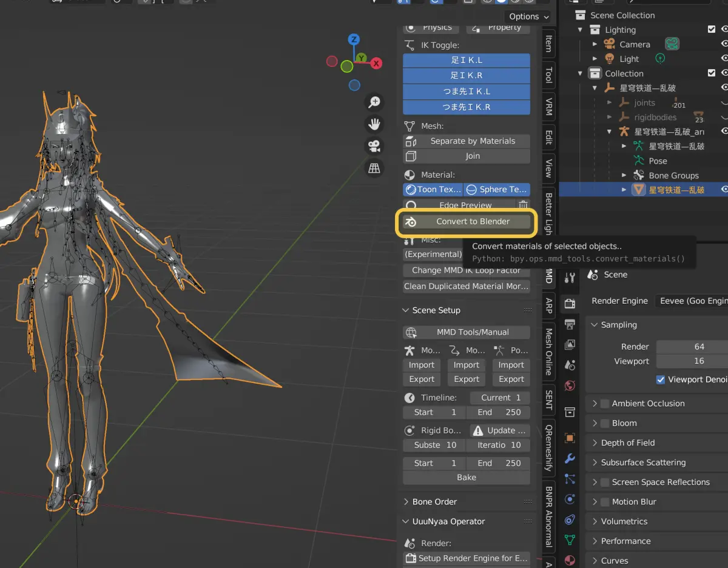Open MMD Tools/Manual
The image size is (728, 568).
(467, 332)
